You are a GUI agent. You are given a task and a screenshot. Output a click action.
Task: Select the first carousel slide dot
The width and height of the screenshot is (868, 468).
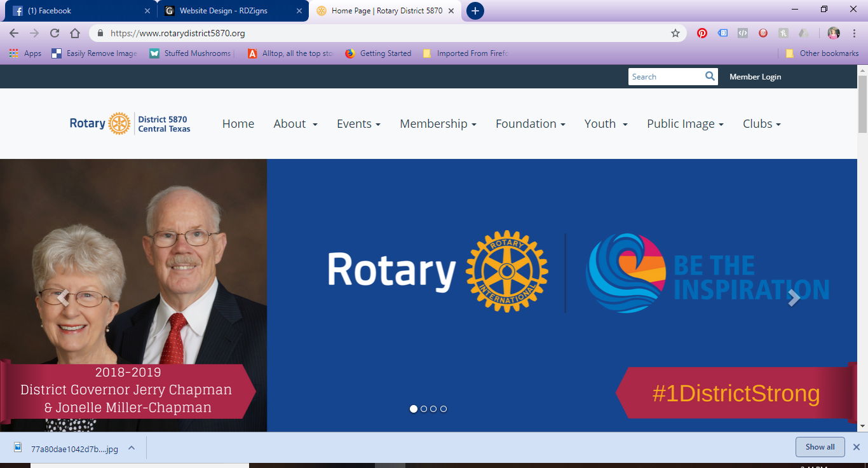click(414, 409)
